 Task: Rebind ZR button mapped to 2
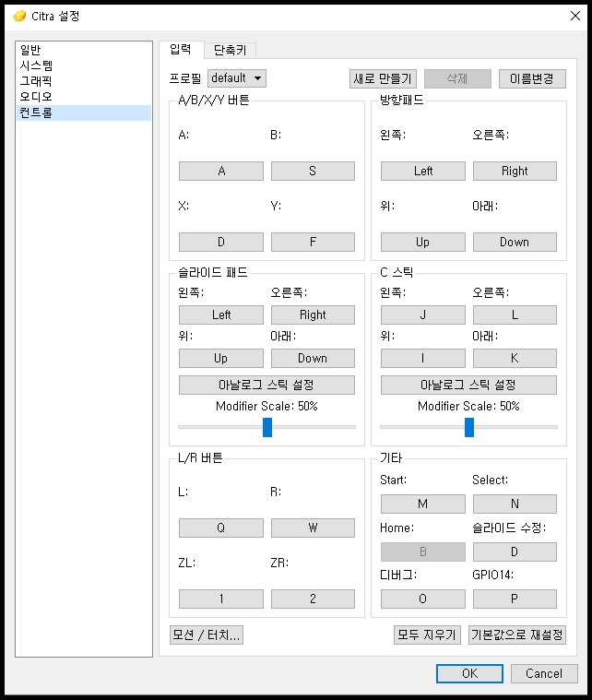pyautogui.click(x=313, y=599)
